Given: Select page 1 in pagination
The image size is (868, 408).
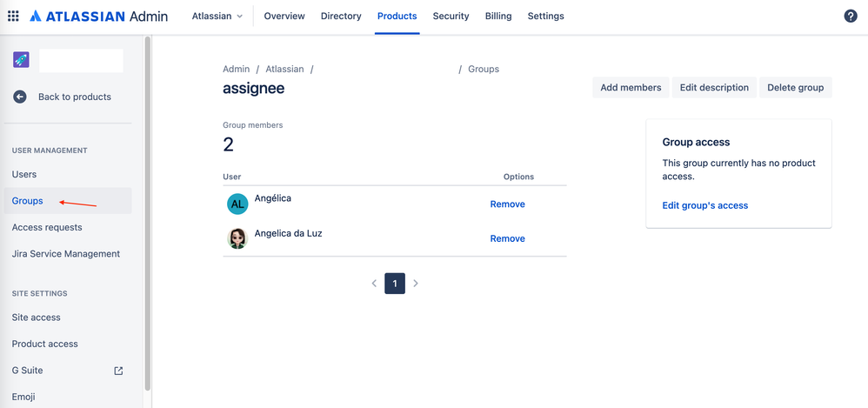Looking at the screenshot, I should (395, 284).
